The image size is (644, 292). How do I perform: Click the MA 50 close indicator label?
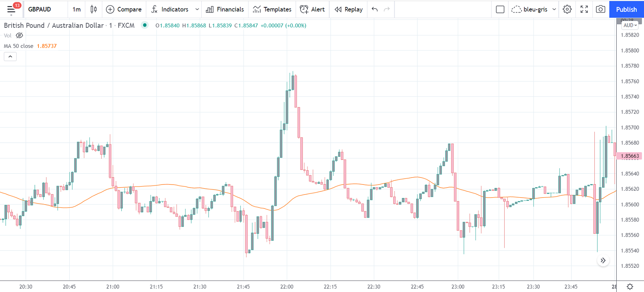click(x=18, y=46)
